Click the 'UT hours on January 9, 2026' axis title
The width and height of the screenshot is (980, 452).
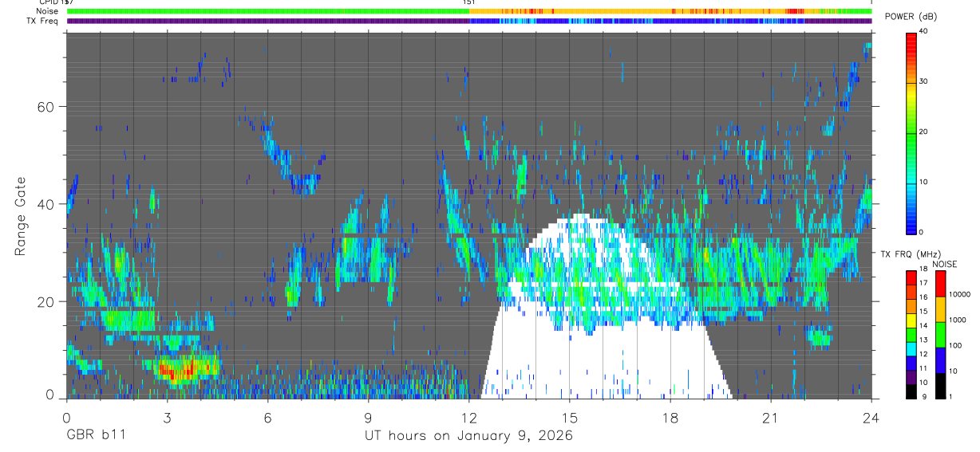(468, 436)
